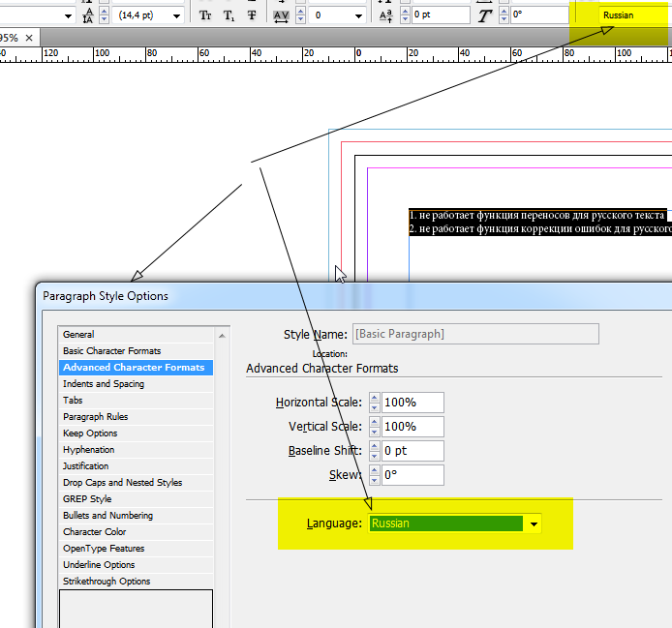Click the Style Name field [Basic Paragraph]
Image resolution: width=672 pixels, height=628 pixels.
pyautogui.click(x=475, y=334)
